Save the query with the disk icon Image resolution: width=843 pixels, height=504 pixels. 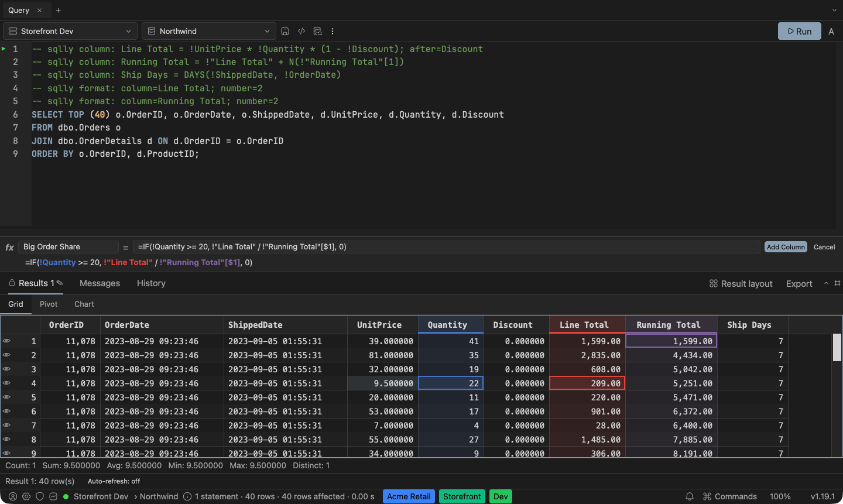pyautogui.click(x=285, y=31)
